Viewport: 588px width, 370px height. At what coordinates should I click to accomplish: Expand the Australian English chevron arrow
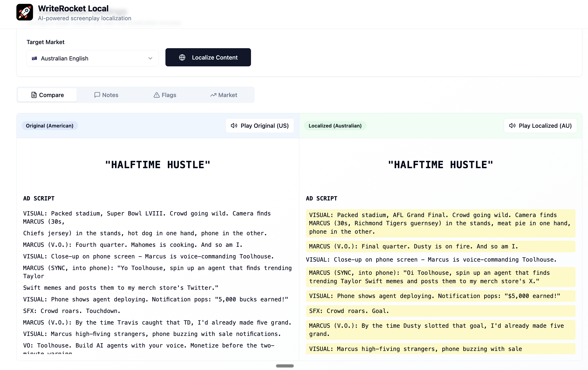pos(150,58)
